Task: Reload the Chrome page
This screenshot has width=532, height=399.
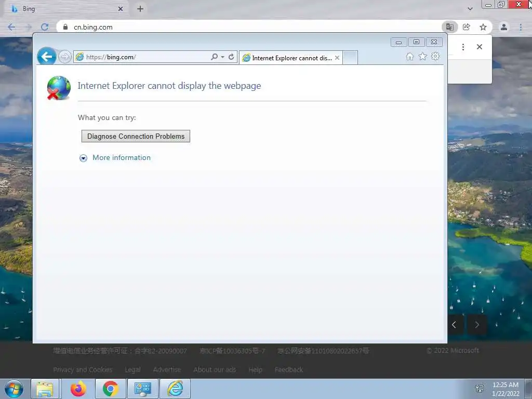Action: (x=45, y=27)
